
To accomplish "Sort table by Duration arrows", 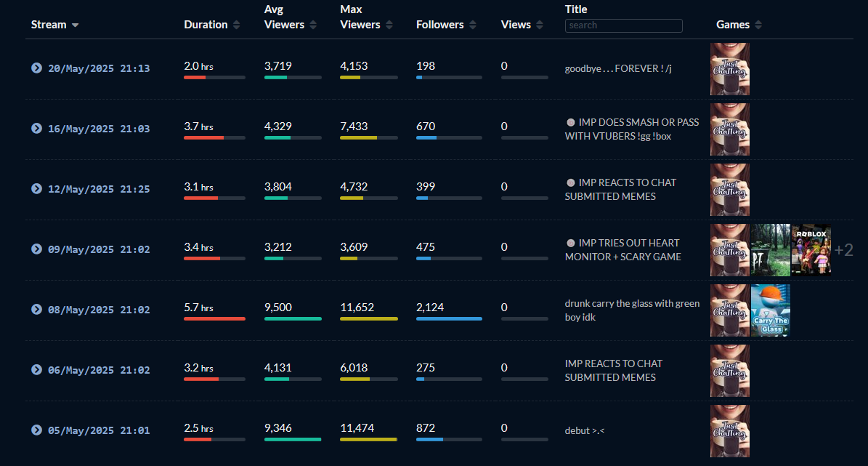I will [236, 25].
